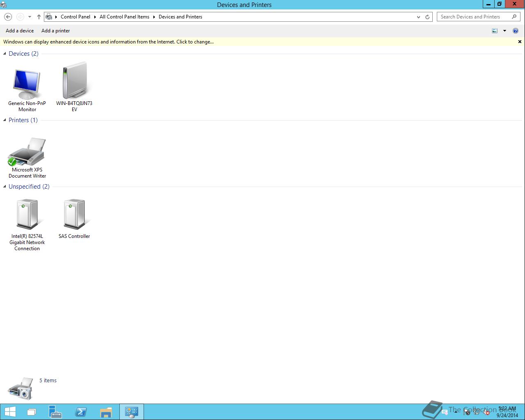Select Intel 82574L Gigabit Network Connection
Screen dimensions: 525x420
point(27,225)
